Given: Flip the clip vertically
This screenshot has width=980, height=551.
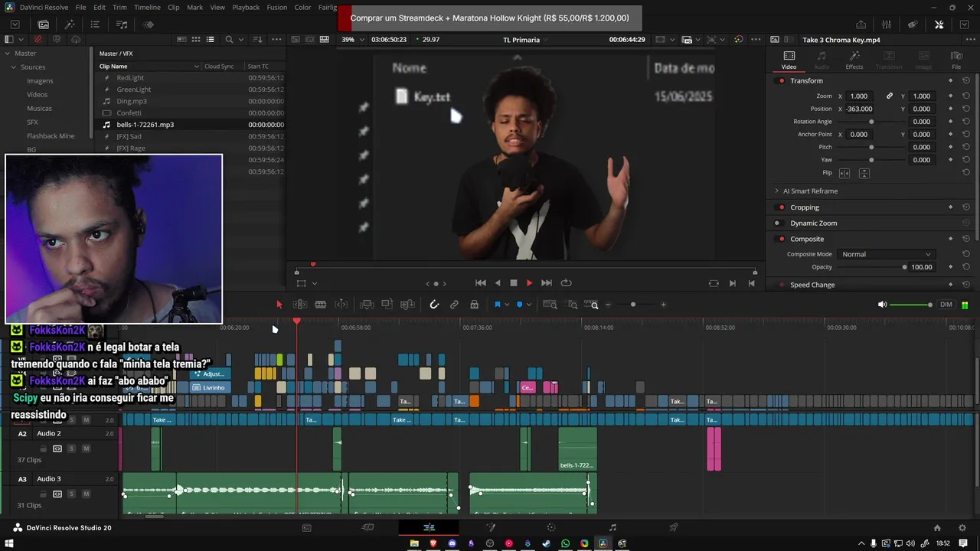Looking at the screenshot, I should pyautogui.click(x=864, y=173).
